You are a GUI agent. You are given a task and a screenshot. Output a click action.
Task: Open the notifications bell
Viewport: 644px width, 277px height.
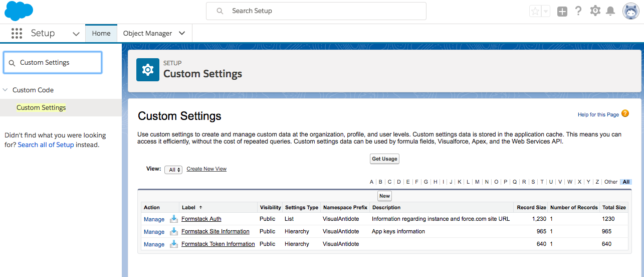[610, 11]
